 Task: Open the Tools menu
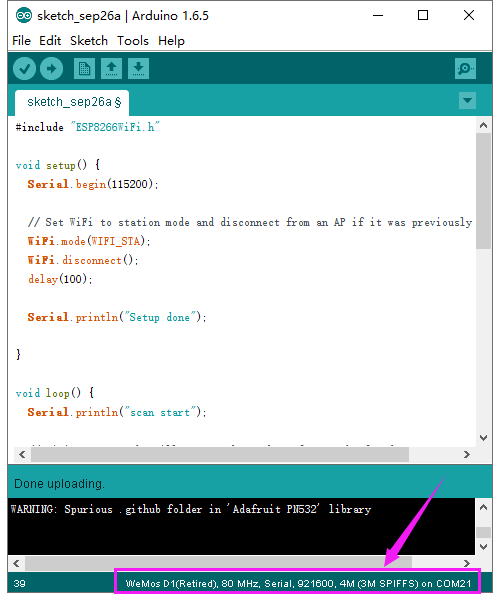(133, 41)
